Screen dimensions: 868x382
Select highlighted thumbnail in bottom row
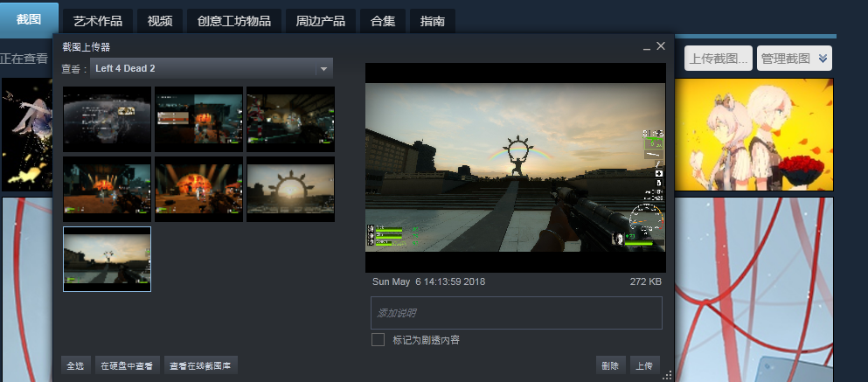pyautogui.click(x=107, y=259)
